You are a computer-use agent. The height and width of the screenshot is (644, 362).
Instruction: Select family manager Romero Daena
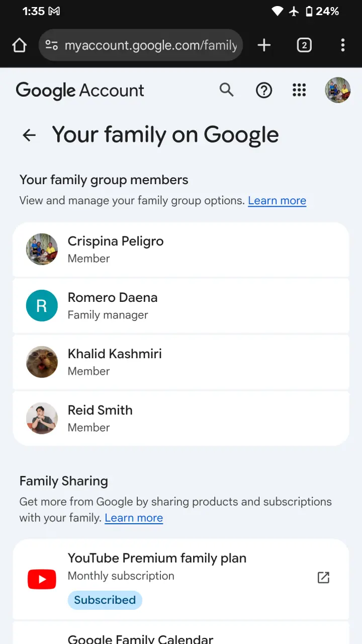(181, 305)
